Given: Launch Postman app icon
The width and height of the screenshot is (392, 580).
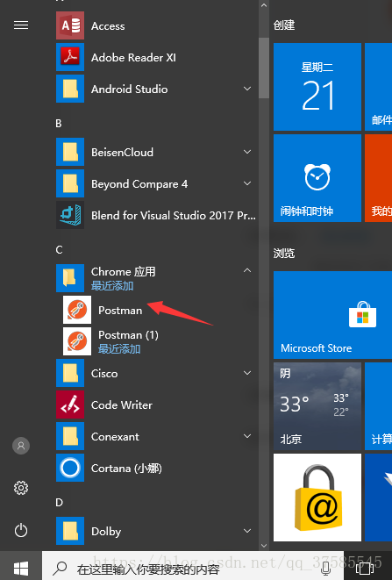Looking at the screenshot, I should tap(77, 310).
